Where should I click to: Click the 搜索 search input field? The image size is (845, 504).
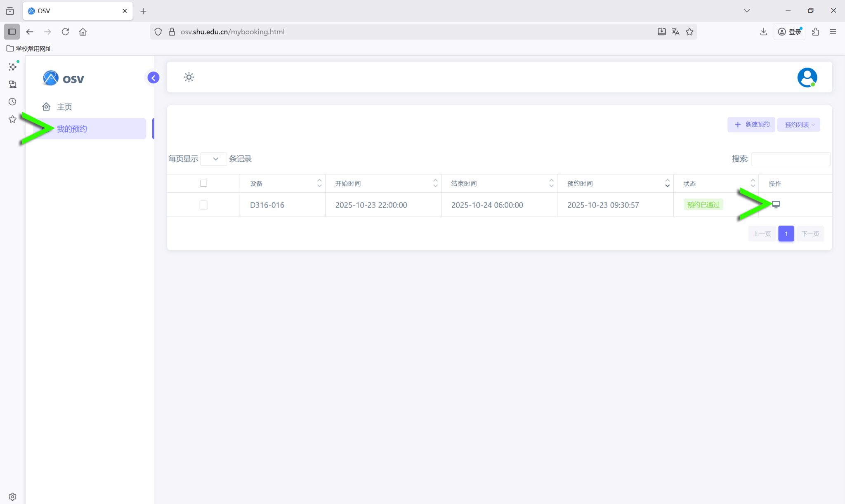pos(791,159)
